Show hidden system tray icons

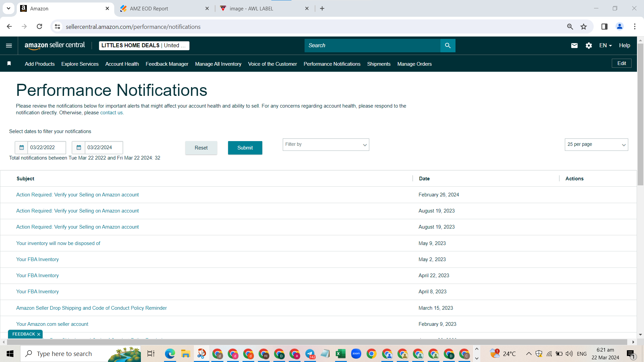point(529,354)
